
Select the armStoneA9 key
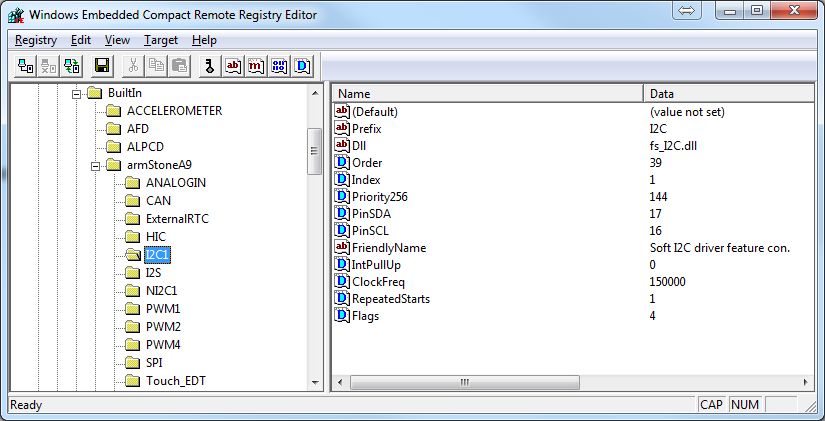pos(159,165)
